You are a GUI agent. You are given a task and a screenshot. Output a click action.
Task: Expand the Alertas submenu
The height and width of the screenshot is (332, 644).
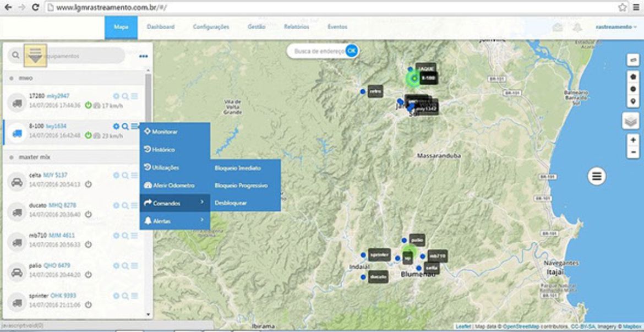click(x=174, y=221)
